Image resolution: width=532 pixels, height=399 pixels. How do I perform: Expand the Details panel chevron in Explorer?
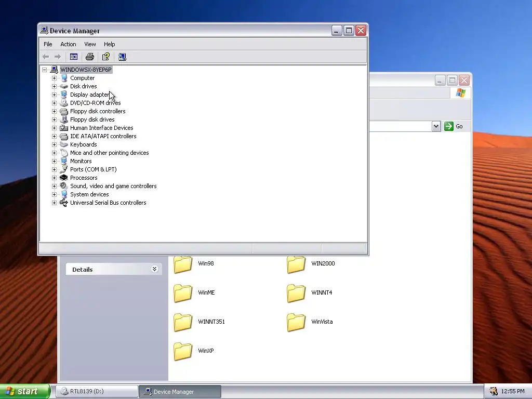click(x=154, y=269)
